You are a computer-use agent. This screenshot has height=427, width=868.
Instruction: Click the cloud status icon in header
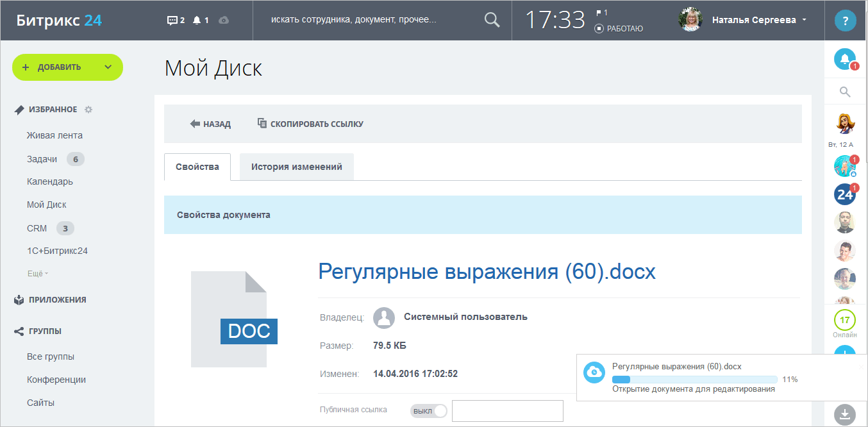[223, 21]
